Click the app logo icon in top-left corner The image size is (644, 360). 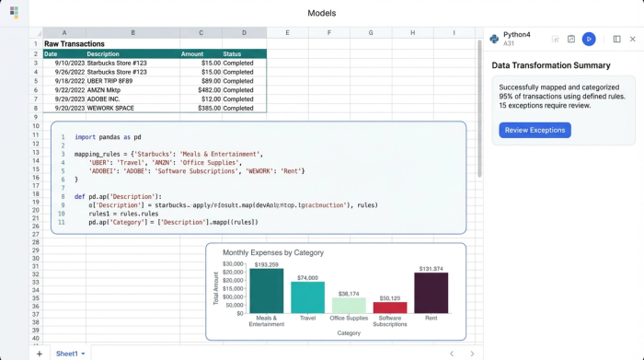click(15, 12)
